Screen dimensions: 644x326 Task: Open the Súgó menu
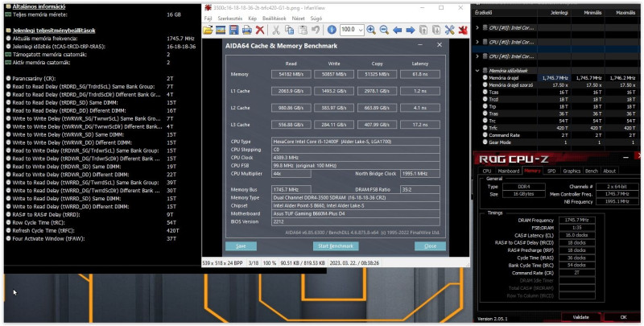(316, 19)
